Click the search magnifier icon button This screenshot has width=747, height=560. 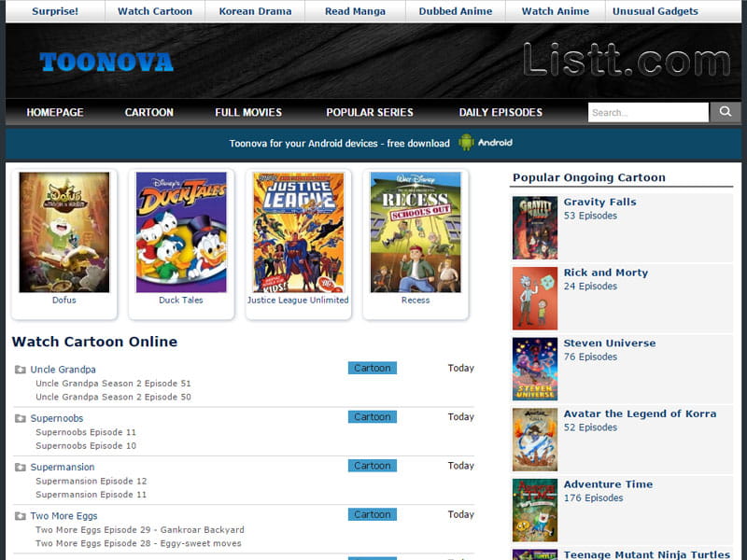[726, 112]
